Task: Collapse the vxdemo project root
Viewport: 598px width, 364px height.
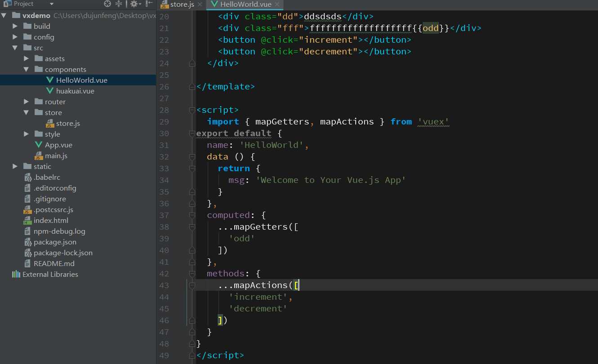Action: click(x=4, y=15)
